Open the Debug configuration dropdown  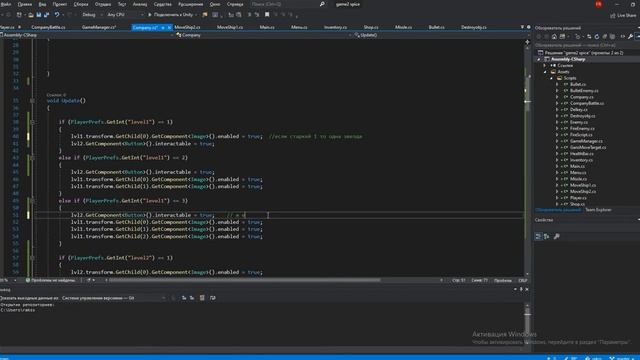click(91, 15)
